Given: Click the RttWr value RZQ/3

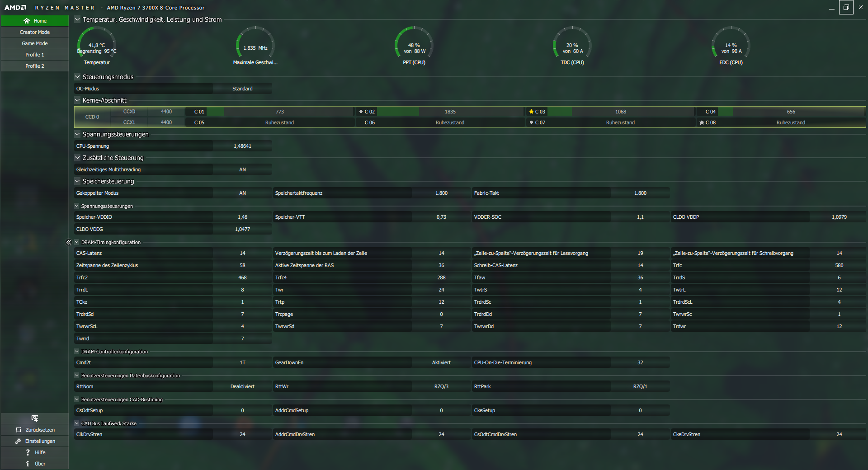Looking at the screenshot, I should (x=441, y=386).
